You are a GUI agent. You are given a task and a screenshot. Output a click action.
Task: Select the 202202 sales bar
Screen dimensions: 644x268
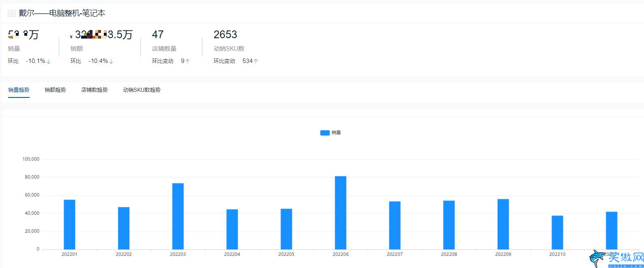pos(124,228)
